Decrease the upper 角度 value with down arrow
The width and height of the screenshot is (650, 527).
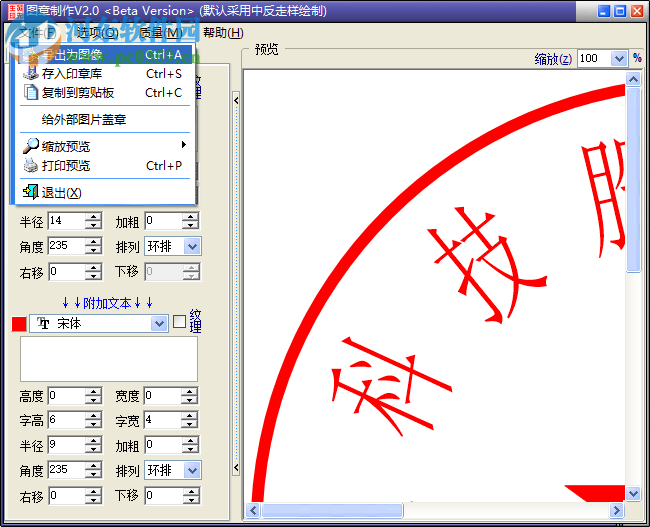coord(94,250)
